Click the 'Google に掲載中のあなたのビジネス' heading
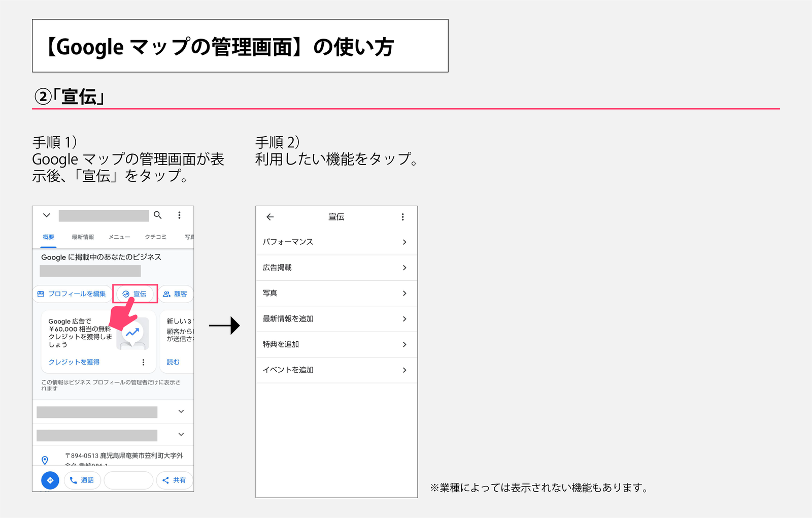The width and height of the screenshot is (812, 518). 101,257
